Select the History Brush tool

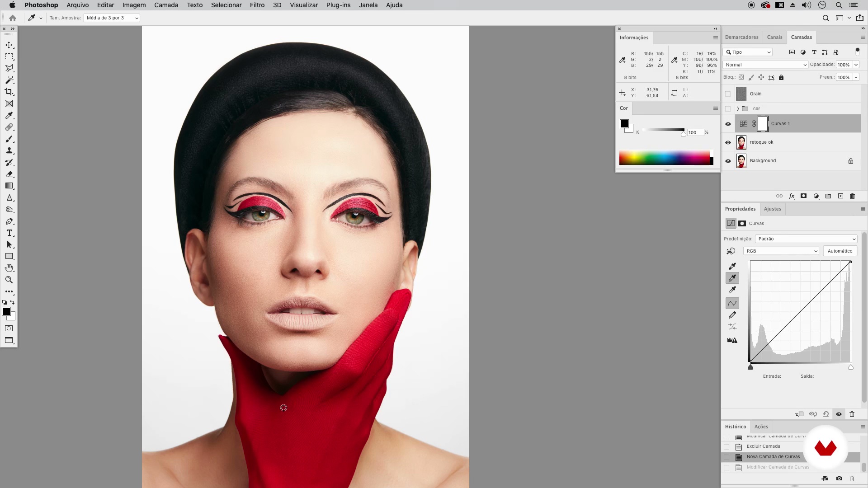click(9, 162)
